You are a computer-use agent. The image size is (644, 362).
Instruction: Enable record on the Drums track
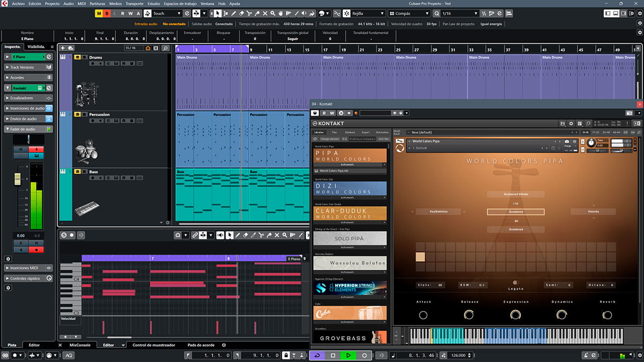point(93,63)
